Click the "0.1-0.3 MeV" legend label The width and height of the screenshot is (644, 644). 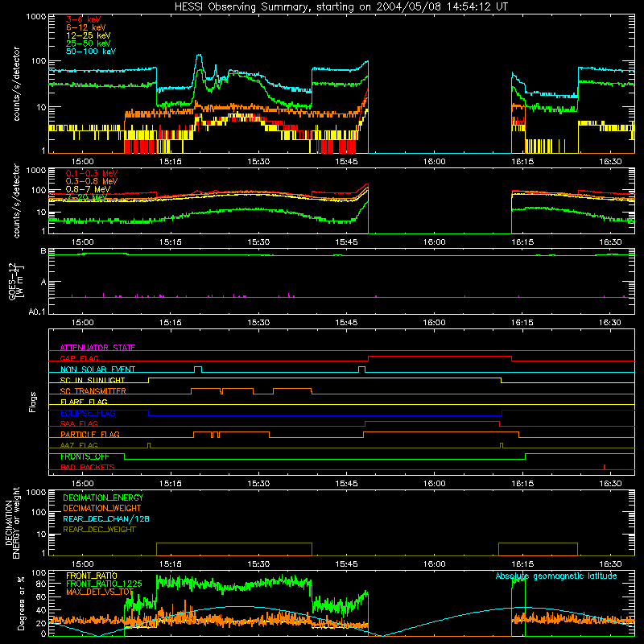pyautogui.click(x=92, y=173)
